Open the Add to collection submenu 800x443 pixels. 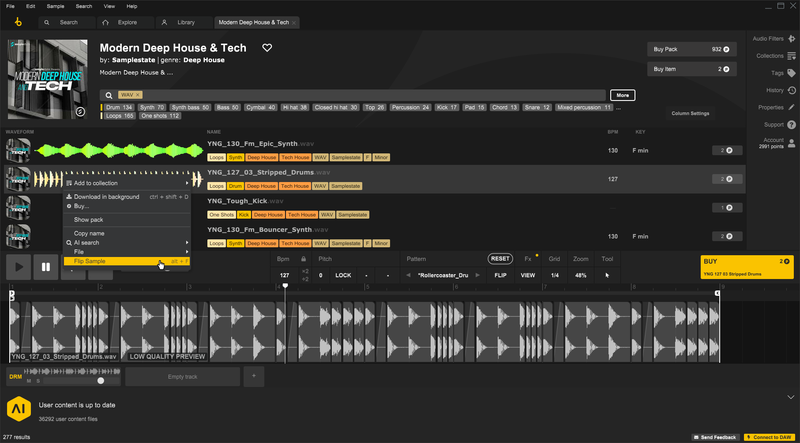127,183
